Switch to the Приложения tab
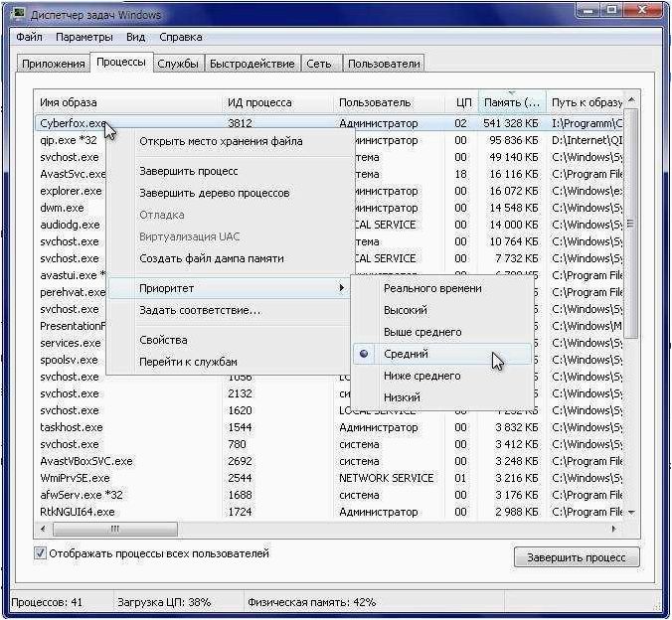Image resolution: width=672 pixels, height=620 pixels. pos(53,64)
